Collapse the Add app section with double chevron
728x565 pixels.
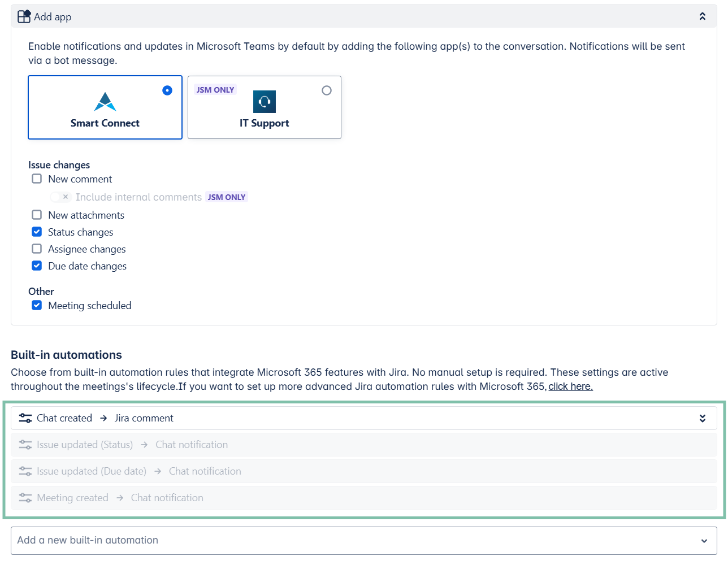(x=703, y=16)
